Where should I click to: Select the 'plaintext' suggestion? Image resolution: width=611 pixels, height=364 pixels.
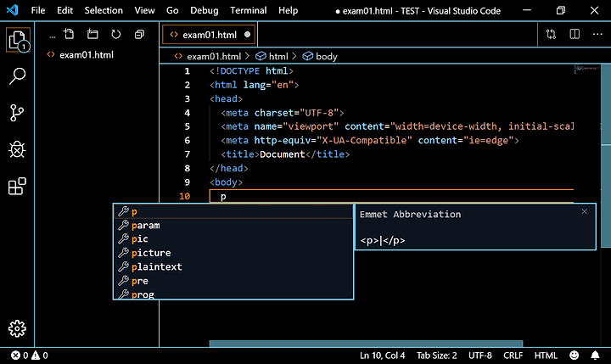pyautogui.click(x=233, y=267)
